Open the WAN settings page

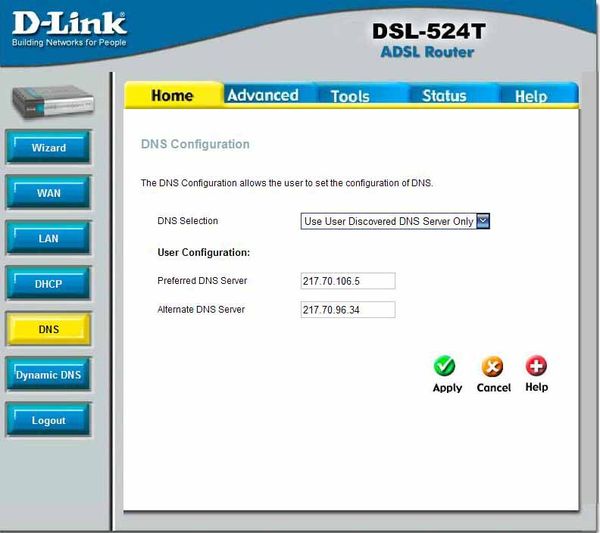click(49, 192)
